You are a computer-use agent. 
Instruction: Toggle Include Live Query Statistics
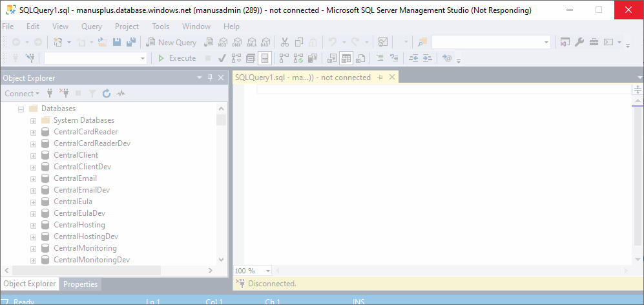tap(298, 58)
